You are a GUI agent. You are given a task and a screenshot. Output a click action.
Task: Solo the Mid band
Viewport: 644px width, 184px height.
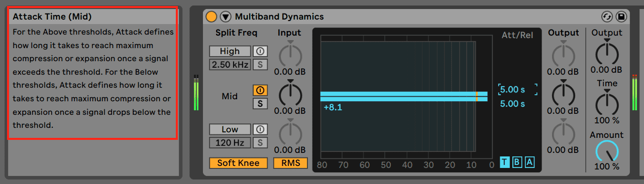click(260, 103)
